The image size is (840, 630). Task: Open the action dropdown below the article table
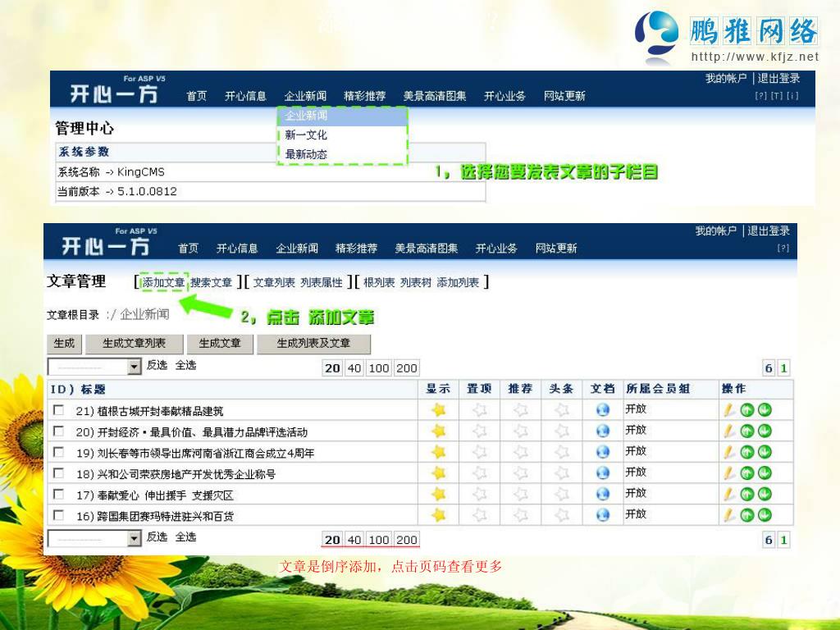tap(94, 538)
